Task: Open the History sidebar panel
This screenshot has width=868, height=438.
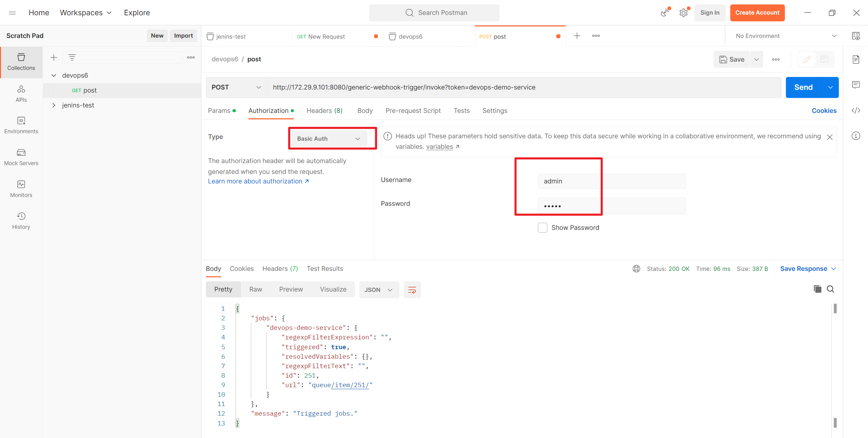Action: pyautogui.click(x=21, y=221)
